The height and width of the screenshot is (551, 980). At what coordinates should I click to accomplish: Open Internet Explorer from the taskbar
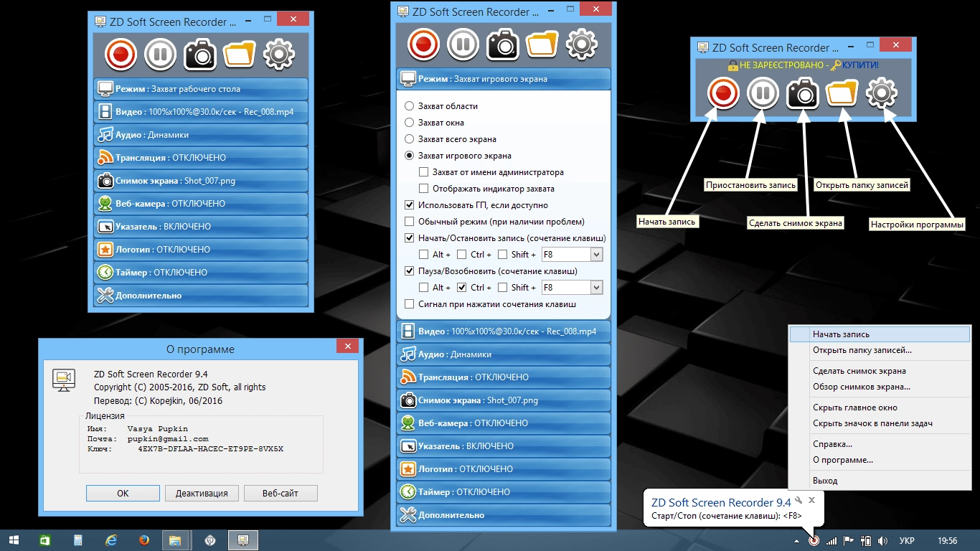(x=111, y=540)
